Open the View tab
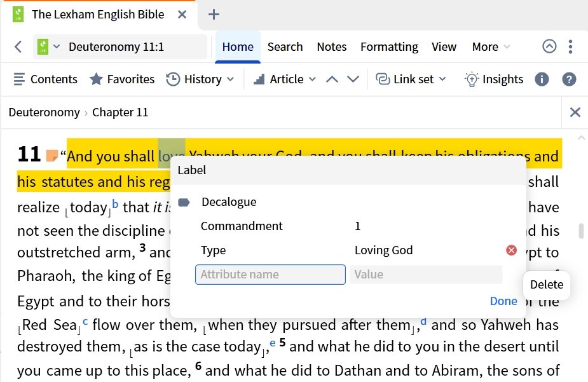The image size is (588, 382). coord(444,47)
